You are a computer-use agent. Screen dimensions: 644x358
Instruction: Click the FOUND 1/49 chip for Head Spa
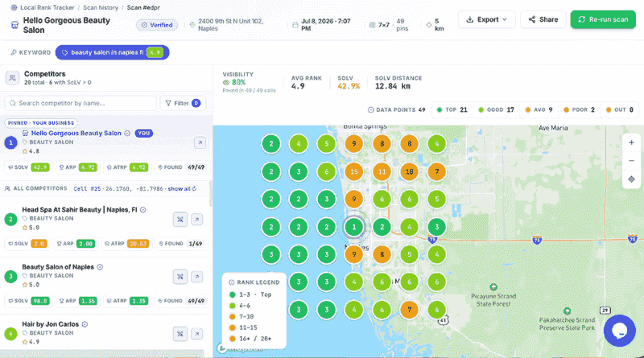click(x=181, y=244)
